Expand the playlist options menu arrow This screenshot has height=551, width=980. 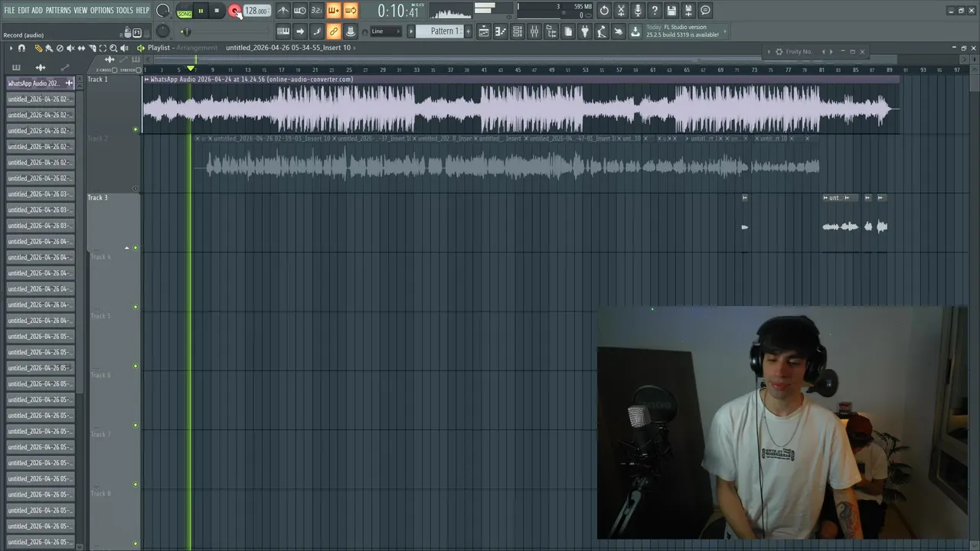(x=11, y=47)
